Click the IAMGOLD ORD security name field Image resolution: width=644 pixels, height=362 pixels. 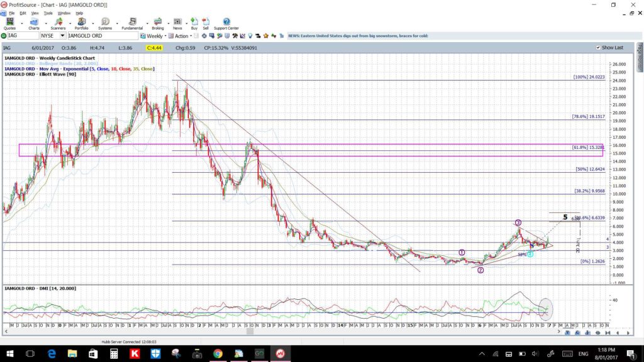point(103,36)
